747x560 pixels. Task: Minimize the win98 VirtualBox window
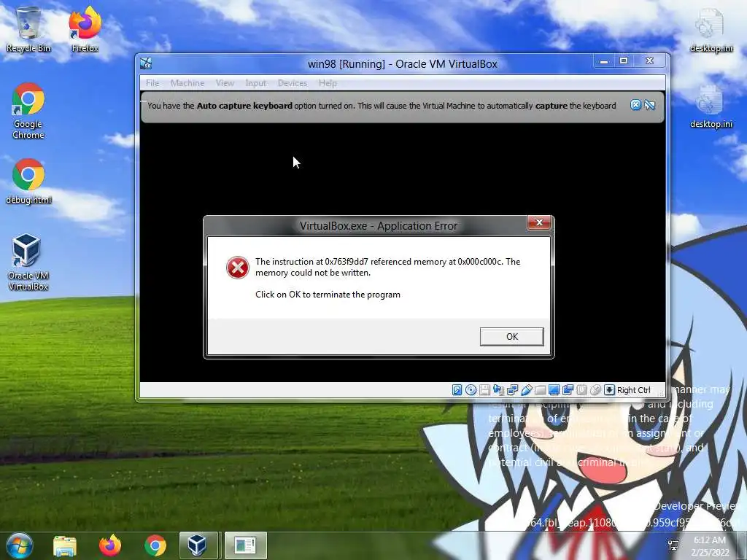(x=603, y=61)
